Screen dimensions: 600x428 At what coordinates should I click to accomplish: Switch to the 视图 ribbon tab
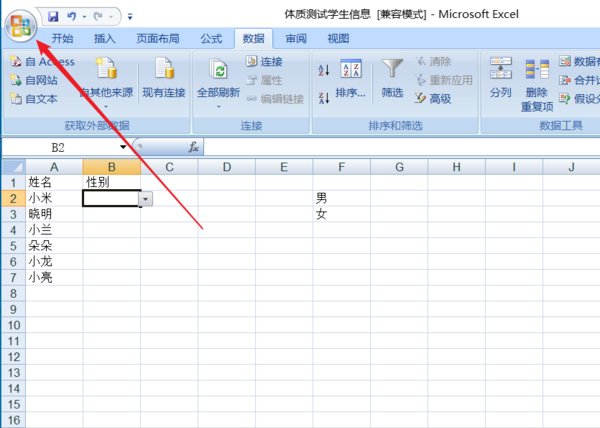click(338, 39)
